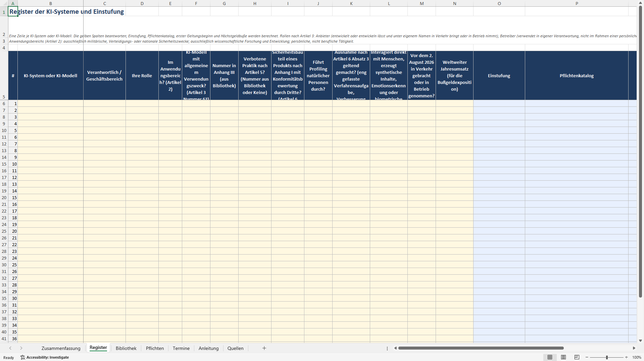Select column O header
This screenshot has height=361, width=644.
click(499, 3)
